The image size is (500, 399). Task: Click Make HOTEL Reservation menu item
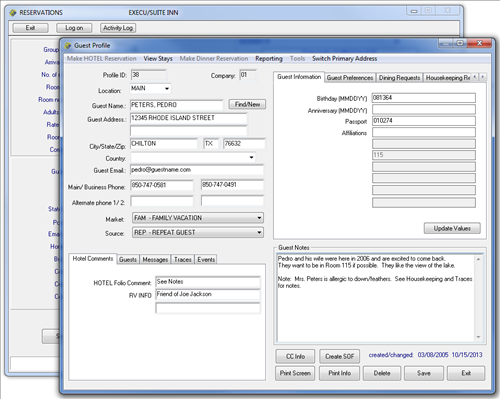click(x=102, y=59)
